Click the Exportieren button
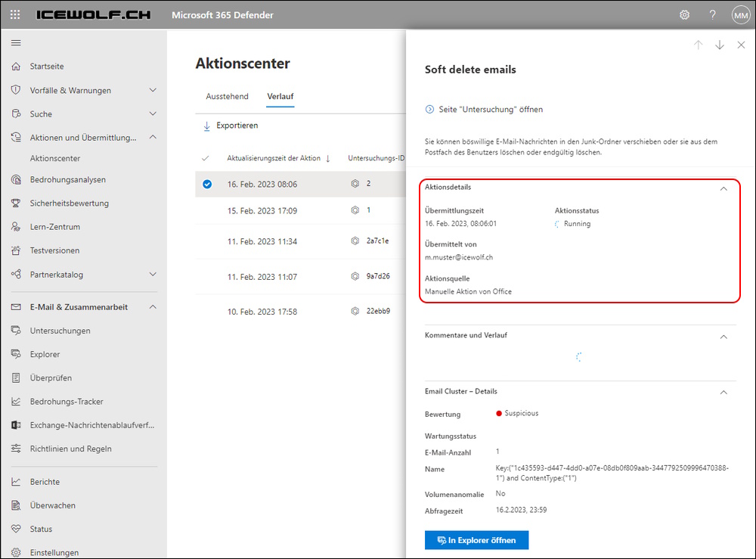 coord(231,126)
